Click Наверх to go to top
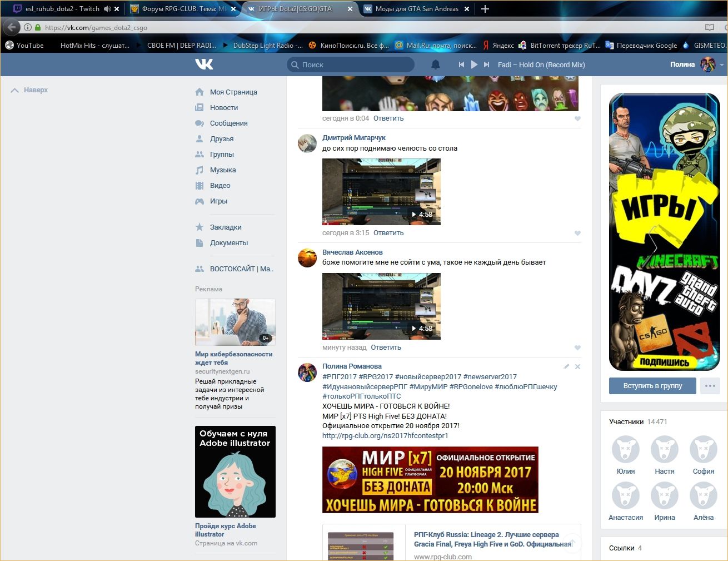Image resolution: width=728 pixels, height=561 pixels. coord(29,90)
